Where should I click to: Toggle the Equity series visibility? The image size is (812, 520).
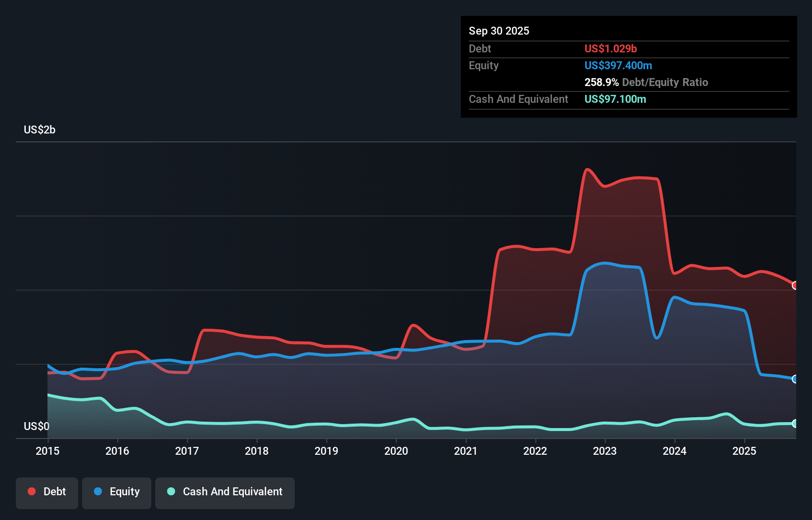[x=116, y=491]
